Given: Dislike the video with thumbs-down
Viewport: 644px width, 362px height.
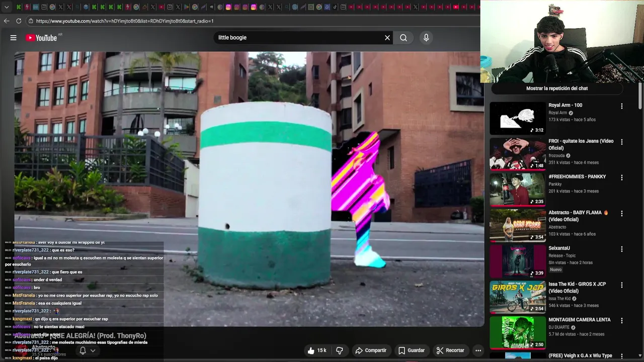Looking at the screenshot, I should coord(340,350).
